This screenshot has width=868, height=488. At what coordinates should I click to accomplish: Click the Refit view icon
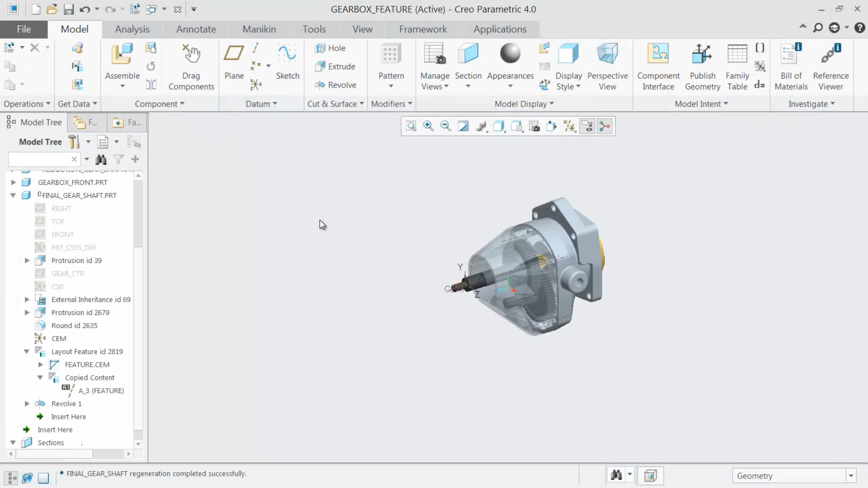(x=410, y=126)
